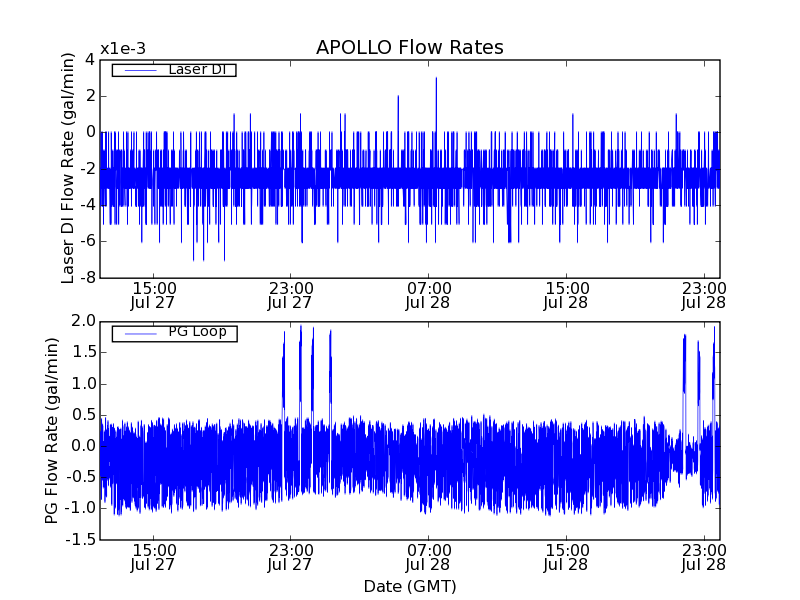Screen dimensions: 800x600
Task: Click the '4' tick on Laser DI axis
Action: coord(90,60)
